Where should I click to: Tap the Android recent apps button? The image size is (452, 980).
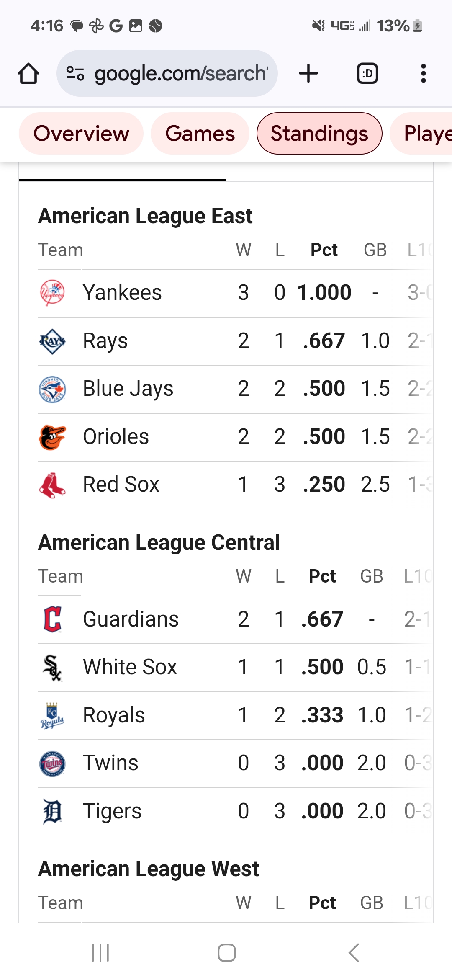(100, 953)
